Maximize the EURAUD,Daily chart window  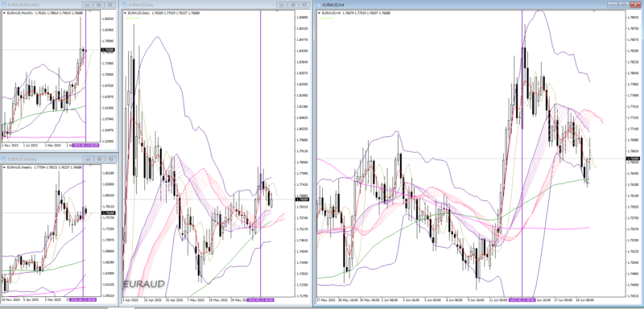(293, 5)
